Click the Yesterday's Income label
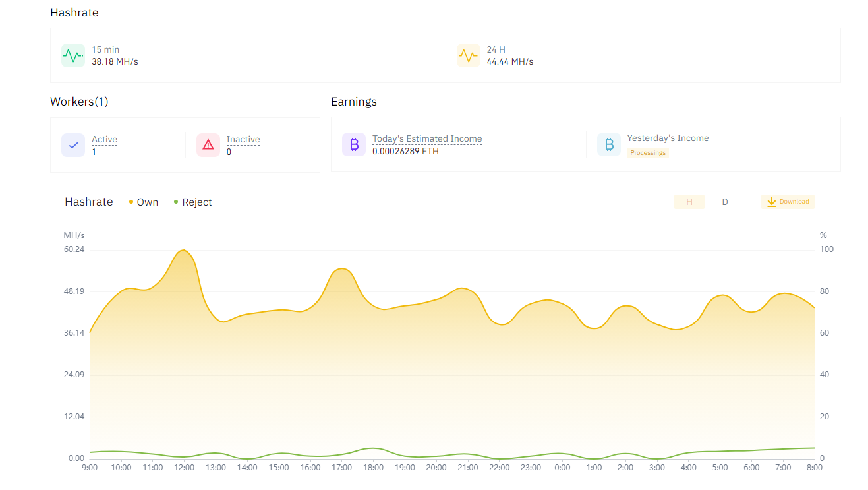Screen dimensions: 868x490 click(668, 138)
